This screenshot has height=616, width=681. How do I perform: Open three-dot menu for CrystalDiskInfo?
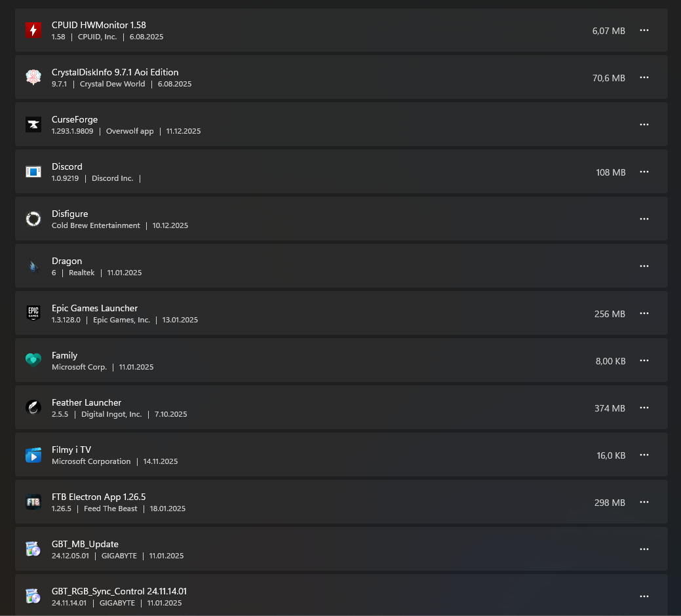coord(644,77)
